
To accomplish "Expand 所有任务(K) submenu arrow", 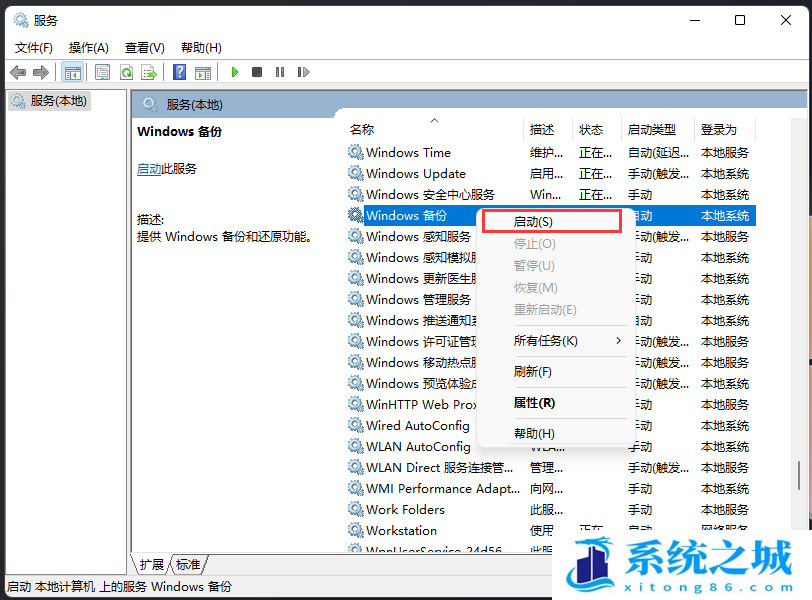I will pos(618,341).
